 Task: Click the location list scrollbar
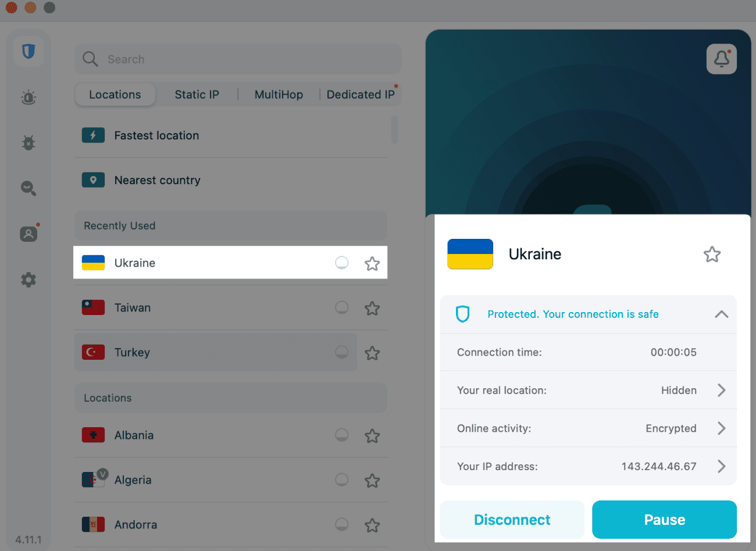(395, 129)
